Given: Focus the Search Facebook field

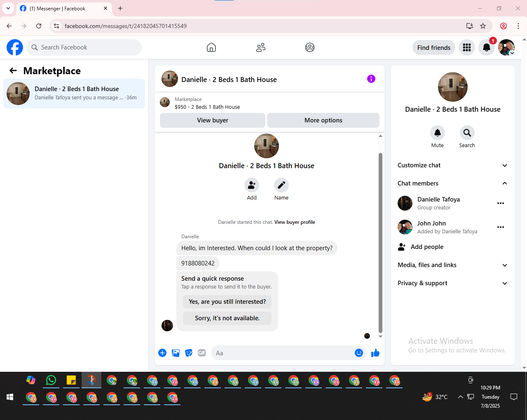Looking at the screenshot, I should pos(84,47).
